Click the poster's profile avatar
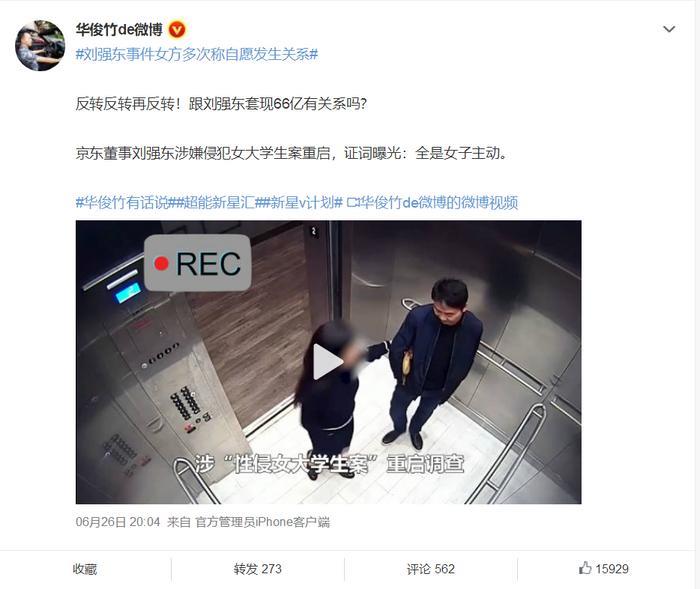This screenshot has height=589, width=700. (40, 46)
